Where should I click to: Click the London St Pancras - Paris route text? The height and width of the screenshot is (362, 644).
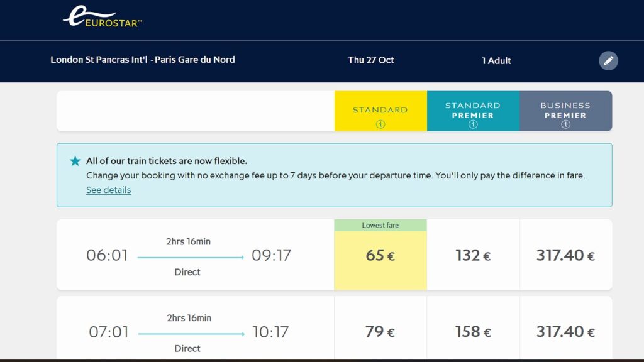(143, 60)
